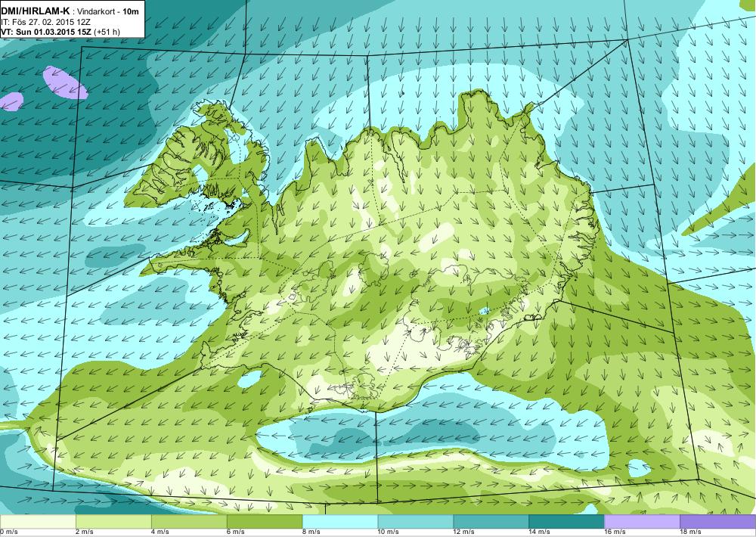Select the legend swatch between 6 and 8 m/s
Viewport: 756px width, 537px height.
point(264,522)
